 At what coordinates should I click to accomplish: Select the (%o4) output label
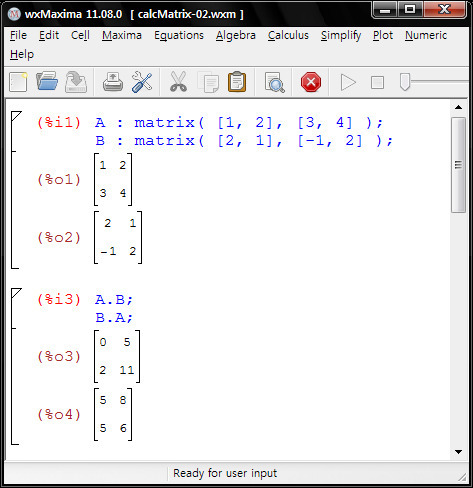tap(59, 415)
